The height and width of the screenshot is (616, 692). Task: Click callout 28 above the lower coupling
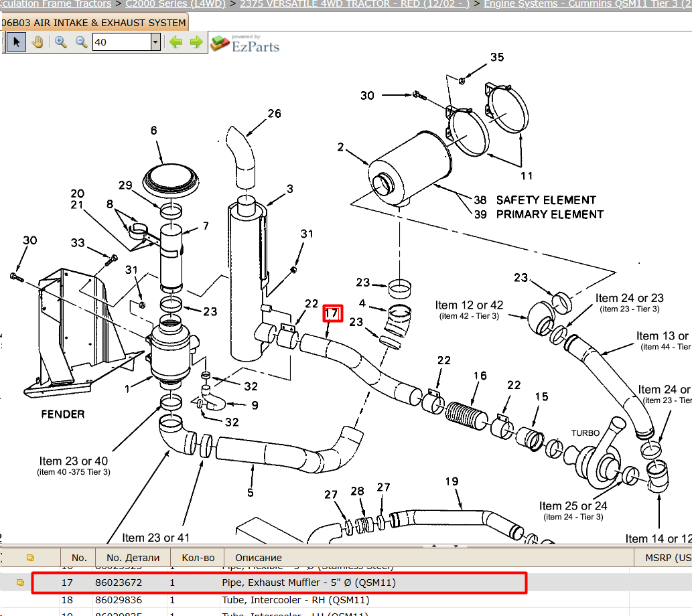(x=357, y=491)
